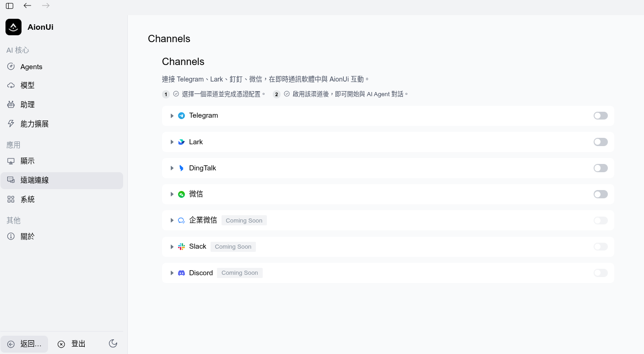Click the Lark channel logo
The image size is (644, 354).
[x=181, y=142]
